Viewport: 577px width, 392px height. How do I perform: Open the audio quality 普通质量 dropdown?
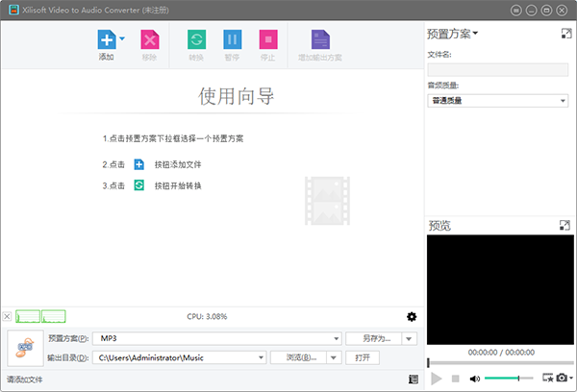(497, 100)
